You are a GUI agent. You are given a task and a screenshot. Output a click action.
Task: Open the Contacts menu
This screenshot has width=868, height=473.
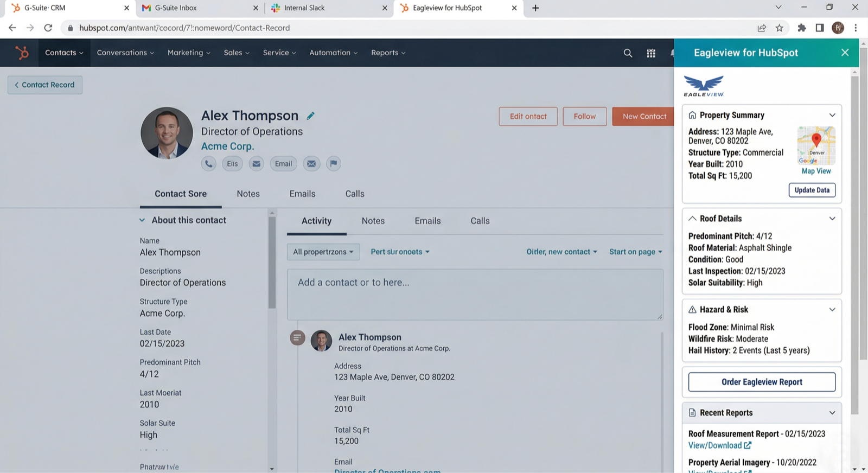(x=64, y=53)
